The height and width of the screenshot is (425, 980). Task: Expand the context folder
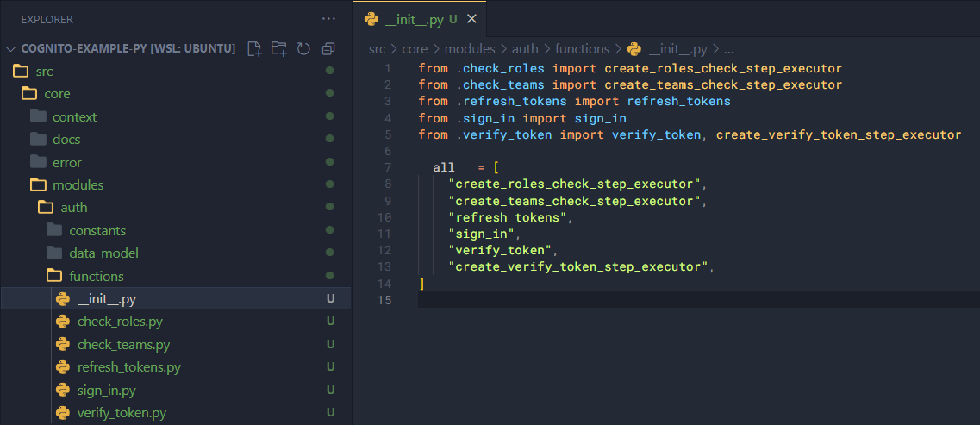click(x=74, y=116)
